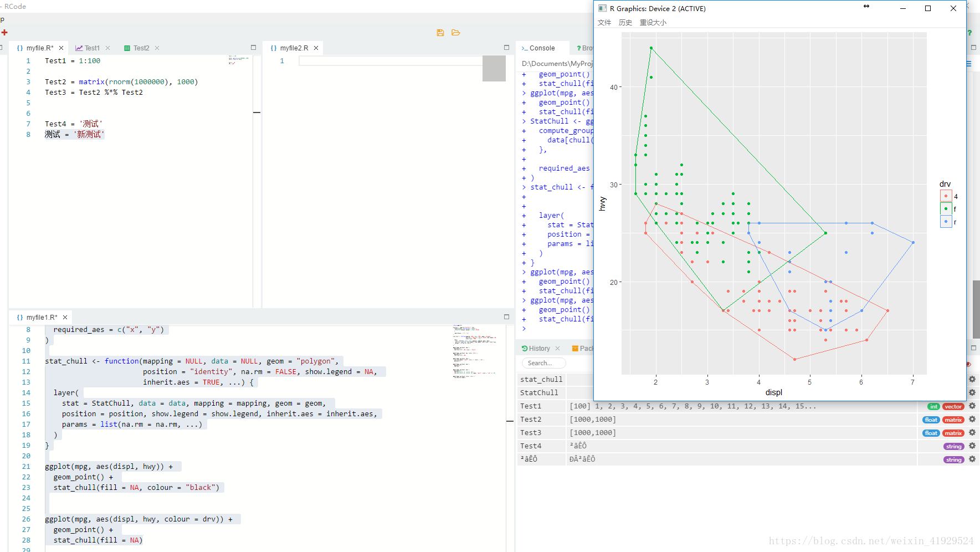Click the float type badge for Test2

pyautogui.click(x=931, y=420)
